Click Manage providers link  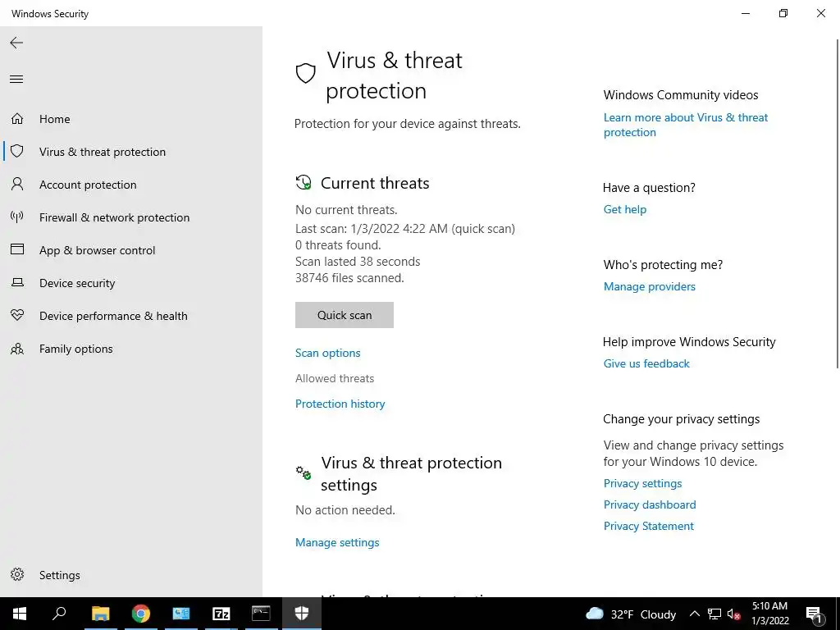pyautogui.click(x=650, y=286)
